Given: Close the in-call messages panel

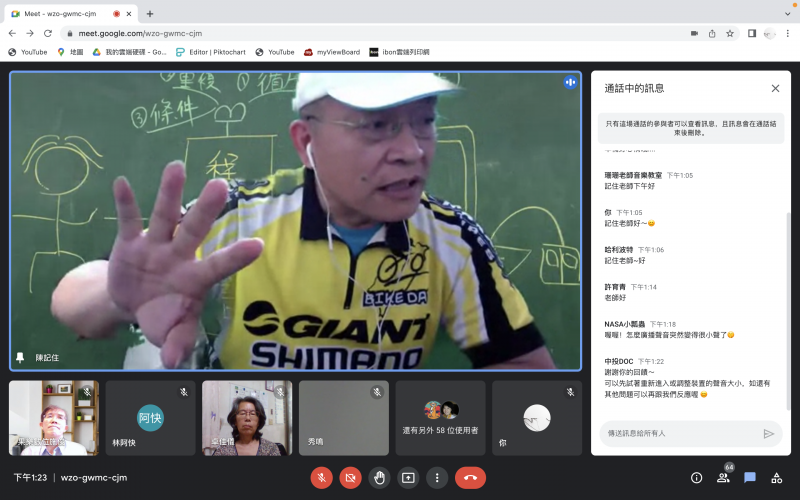Looking at the screenshot, I should 775,88.
